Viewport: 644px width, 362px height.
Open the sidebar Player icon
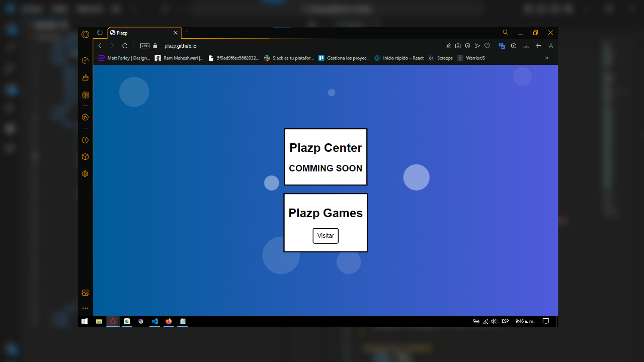[x=85, y=117]
